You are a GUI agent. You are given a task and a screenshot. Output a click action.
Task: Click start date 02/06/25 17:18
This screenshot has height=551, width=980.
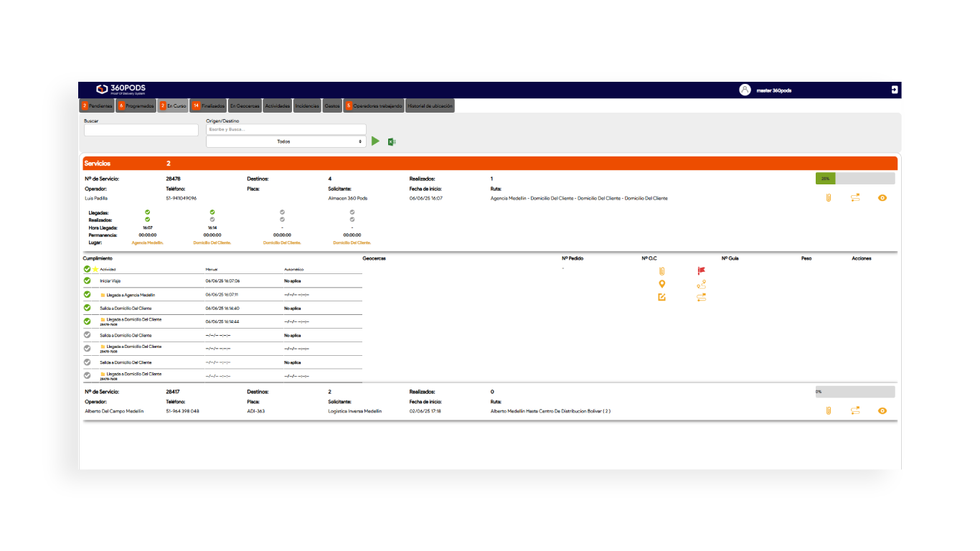click(425, 411)
